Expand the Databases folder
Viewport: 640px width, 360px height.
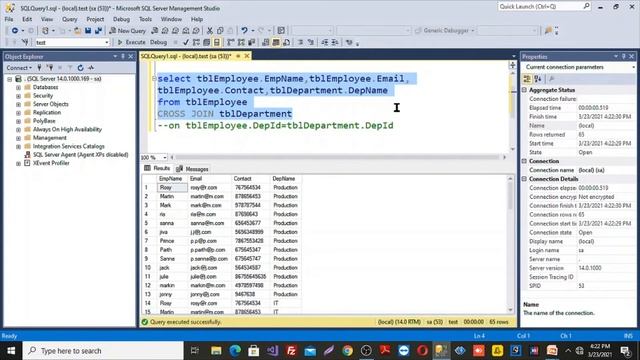pyautogui.click(x=18, y=87)
